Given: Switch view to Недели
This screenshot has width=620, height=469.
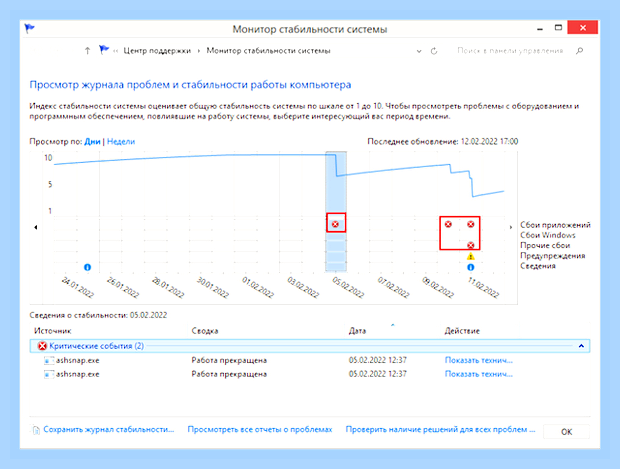Looking at the screenshot, I should (x=121, y=142).
